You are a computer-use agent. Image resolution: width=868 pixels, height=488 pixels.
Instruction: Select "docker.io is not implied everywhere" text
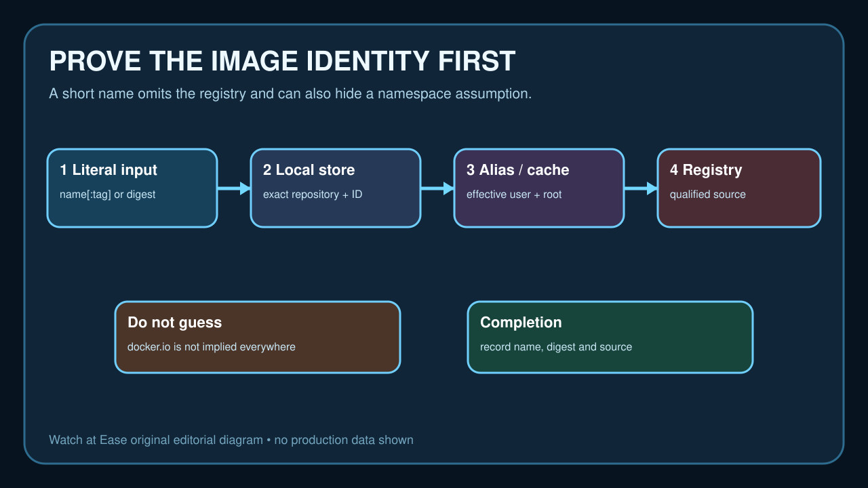point(212,347)
